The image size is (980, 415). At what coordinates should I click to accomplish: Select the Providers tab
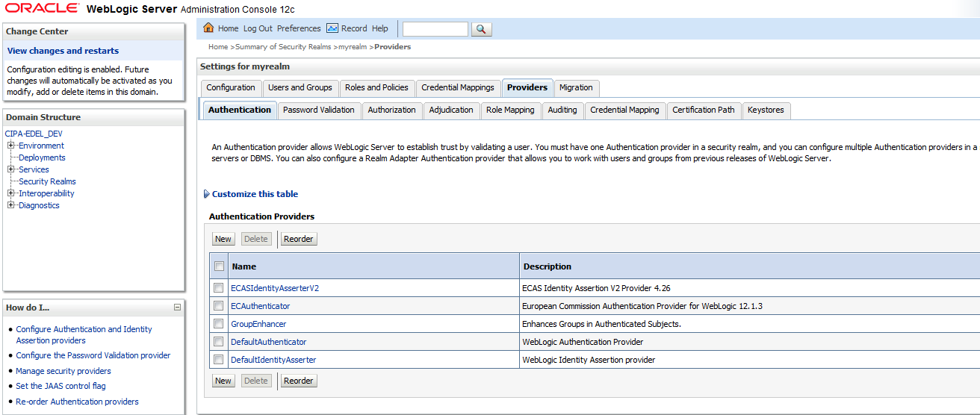[527, 88]
